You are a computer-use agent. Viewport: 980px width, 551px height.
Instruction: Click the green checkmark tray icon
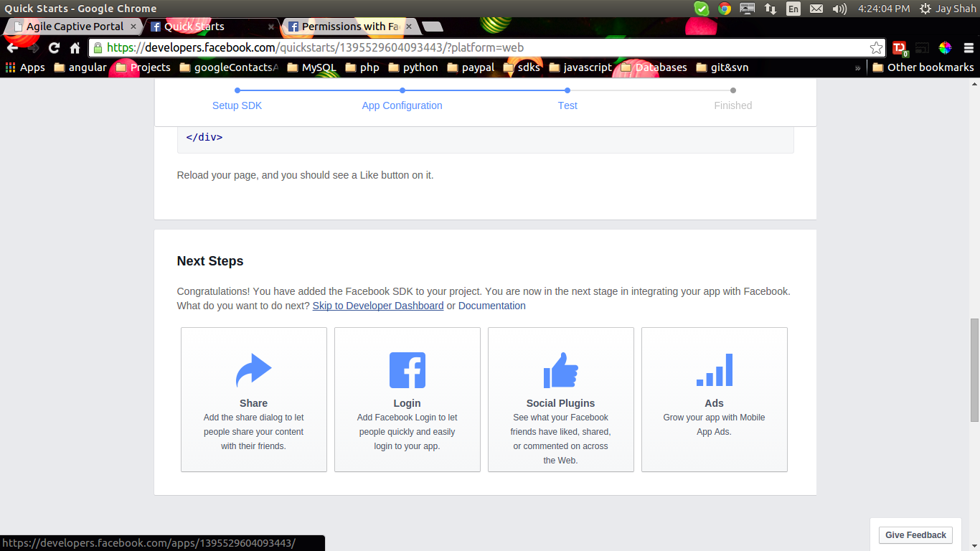pos(702,9)
